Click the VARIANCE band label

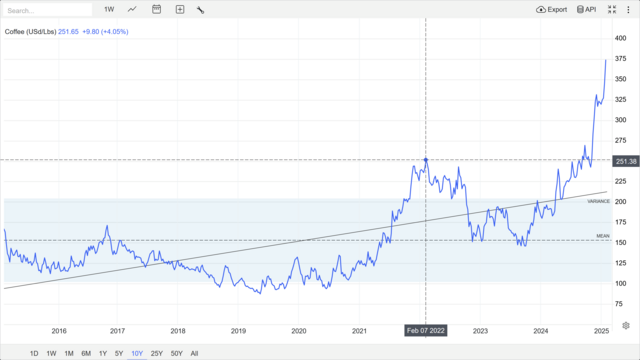598,201
